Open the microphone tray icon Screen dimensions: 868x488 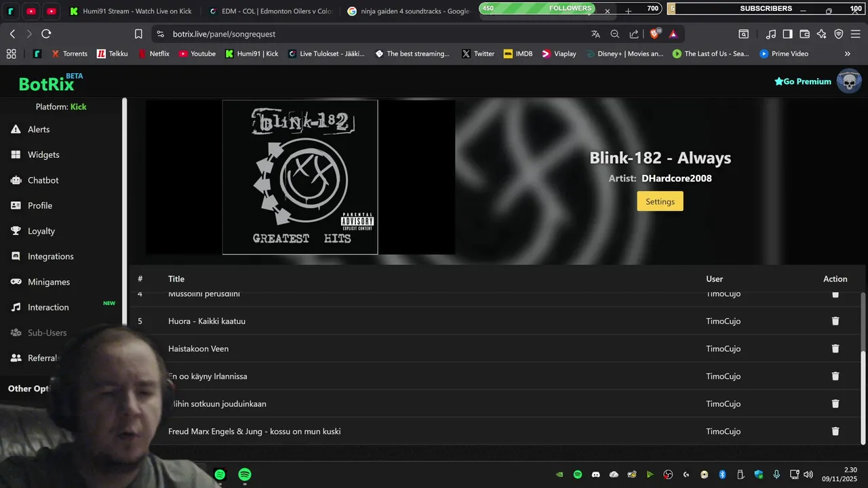(776, 474)
